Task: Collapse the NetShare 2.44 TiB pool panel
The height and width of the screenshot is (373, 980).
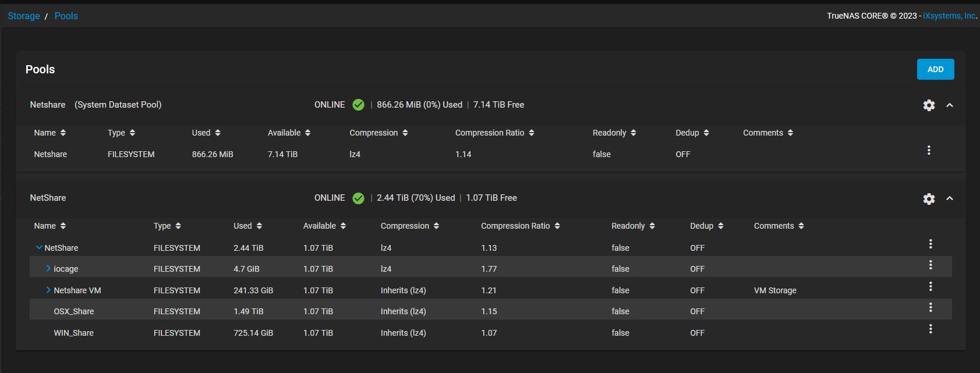Action: [950, 198]
